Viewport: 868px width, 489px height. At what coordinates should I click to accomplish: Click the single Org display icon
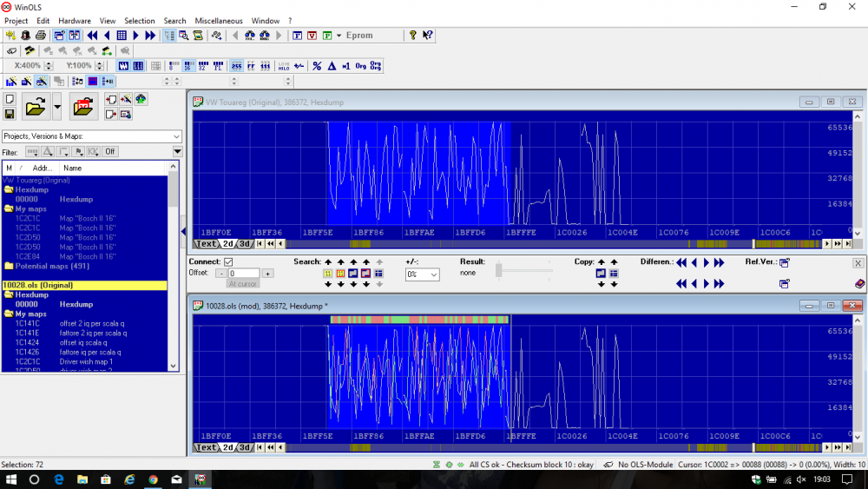361,66
